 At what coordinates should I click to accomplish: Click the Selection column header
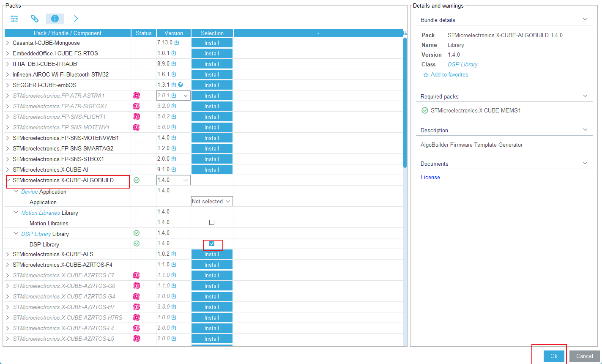tap(212, 33)
